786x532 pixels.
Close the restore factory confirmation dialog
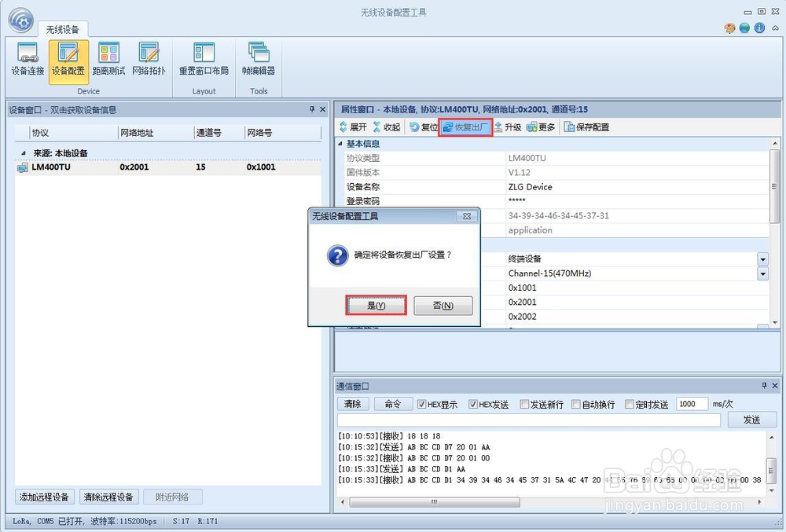467,216
